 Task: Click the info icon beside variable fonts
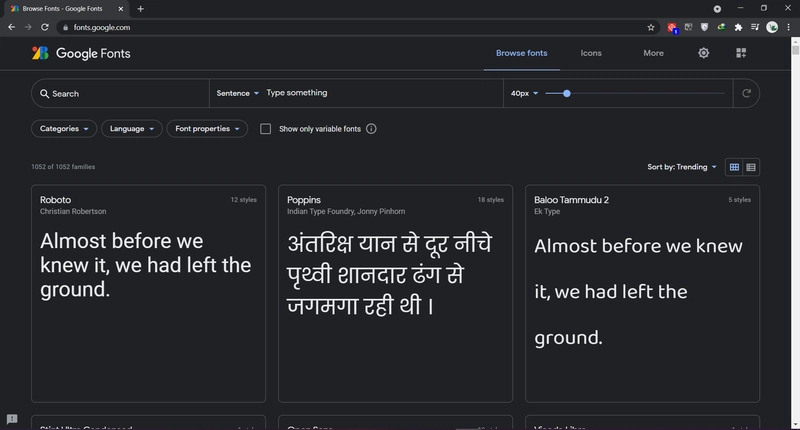tap(371, 129)
